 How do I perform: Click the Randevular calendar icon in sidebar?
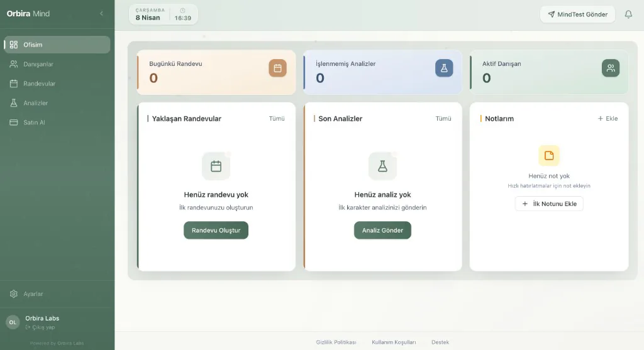pos(14,84)
